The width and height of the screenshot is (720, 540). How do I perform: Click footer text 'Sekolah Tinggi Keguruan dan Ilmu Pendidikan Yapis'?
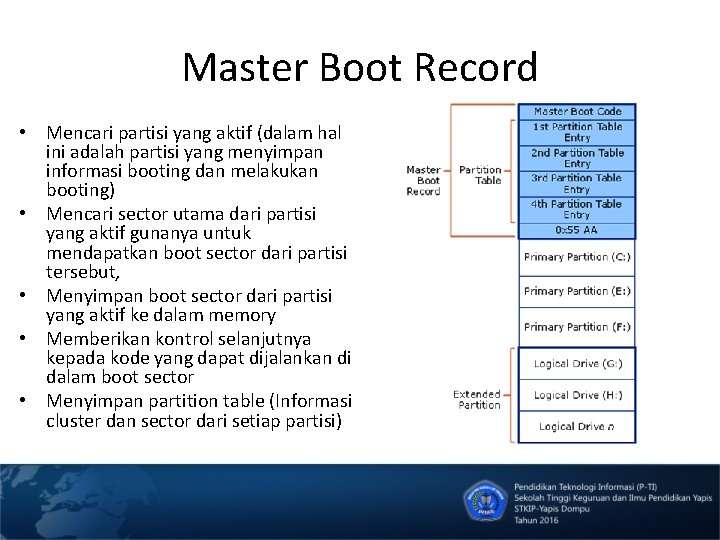(613, 498)
